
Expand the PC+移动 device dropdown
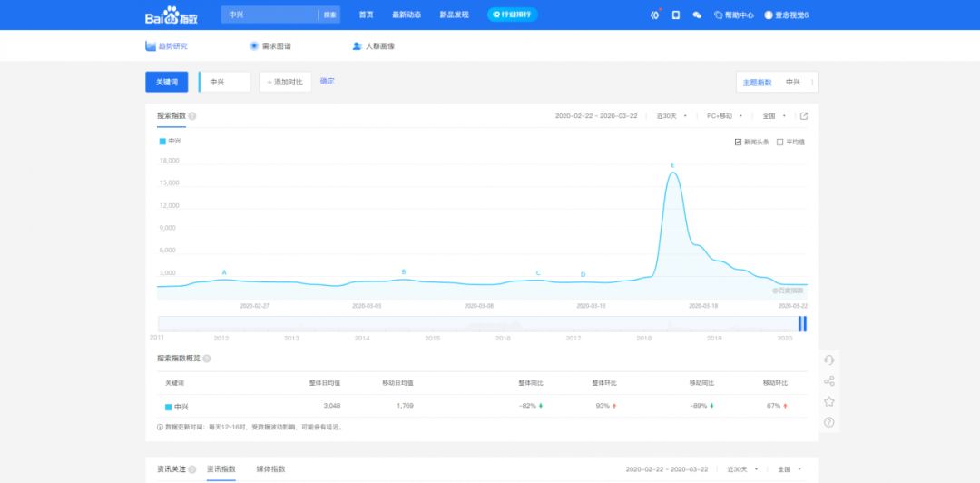coord(724,116)
